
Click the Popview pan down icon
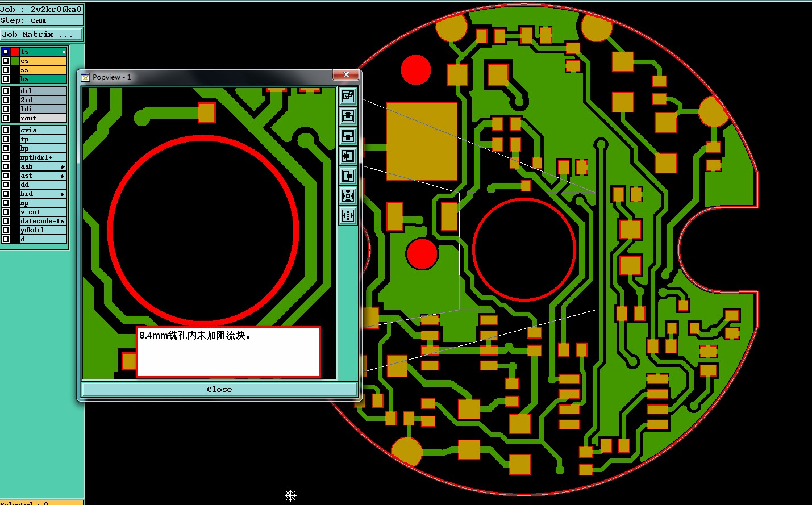click(x=348, y=136)
